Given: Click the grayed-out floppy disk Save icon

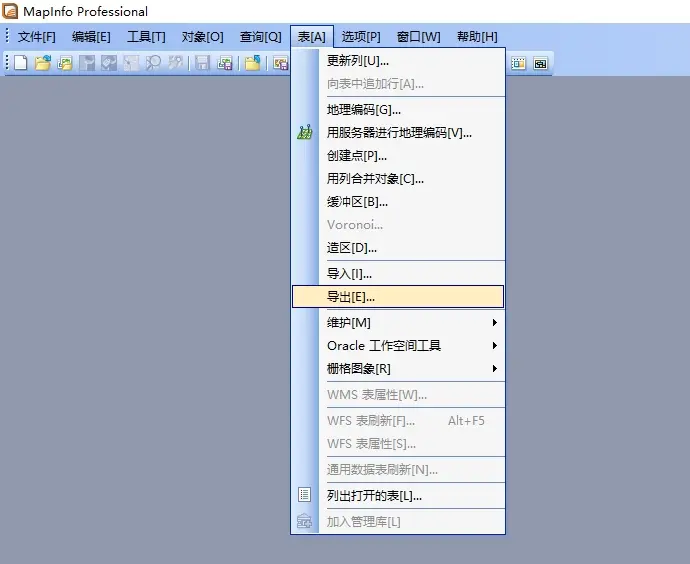Looking at the screenshot, I should tap(202, 63).
